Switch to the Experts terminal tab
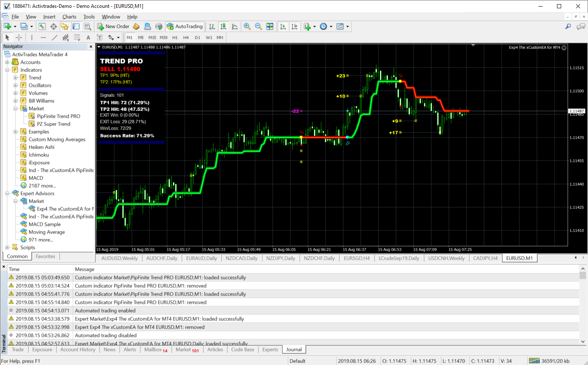The height and width of the screenshot is (365, 588). click(270, 350)
